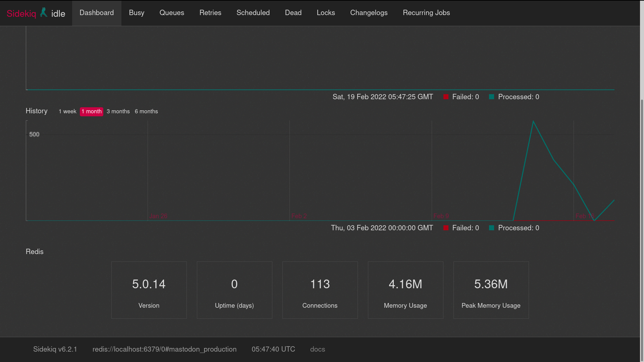Screen dimensions: 644x362
Task: Open the Locks tab
Action: [326, 13]
